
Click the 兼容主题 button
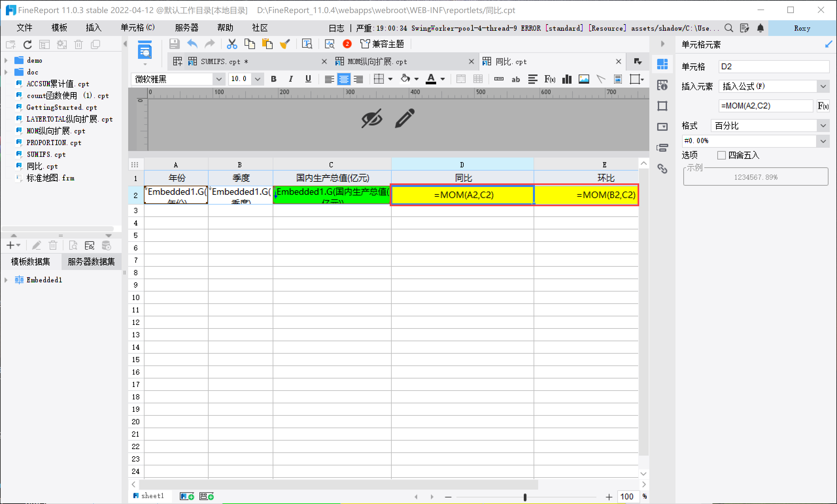point(382,44)
